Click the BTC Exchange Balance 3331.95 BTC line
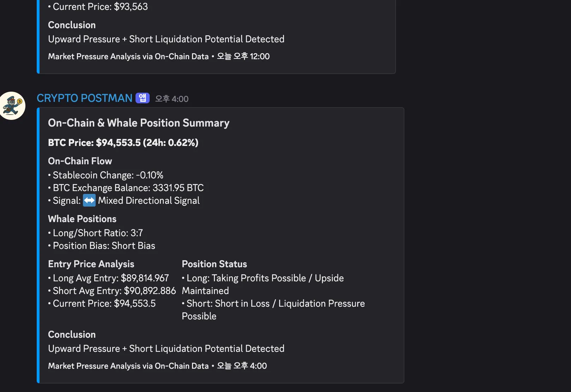 (128, 188)
